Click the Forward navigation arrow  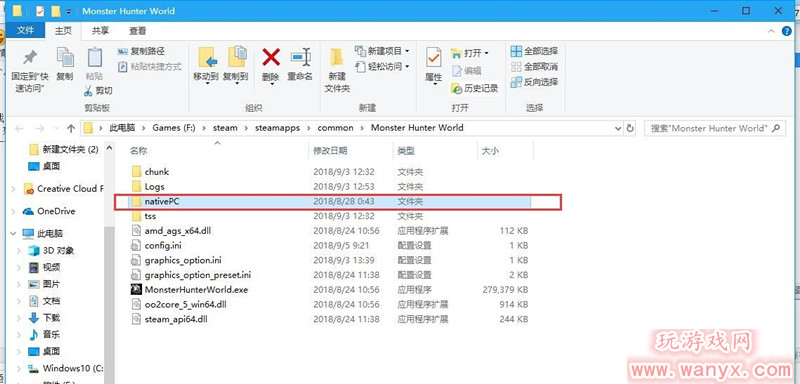tap(40, 128)
